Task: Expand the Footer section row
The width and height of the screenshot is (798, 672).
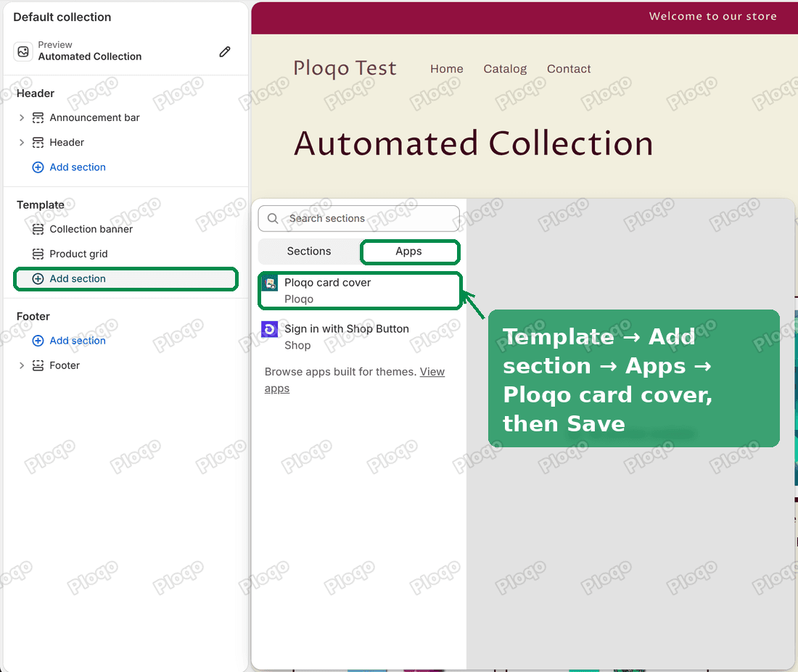Action: click(21, 365)
